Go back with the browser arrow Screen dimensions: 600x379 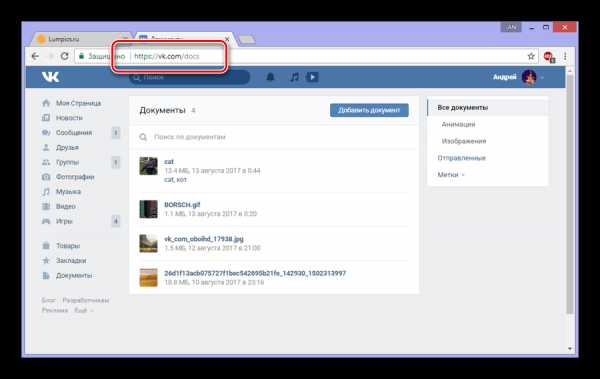[x=35, y=56]
